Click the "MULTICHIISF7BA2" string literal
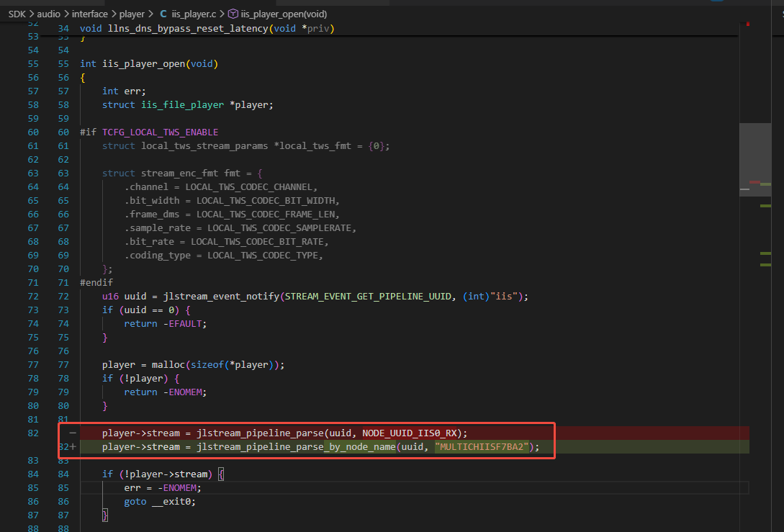The width and height of the screenshot is (784, 532). pyautogui.click(x=482, y=446)
